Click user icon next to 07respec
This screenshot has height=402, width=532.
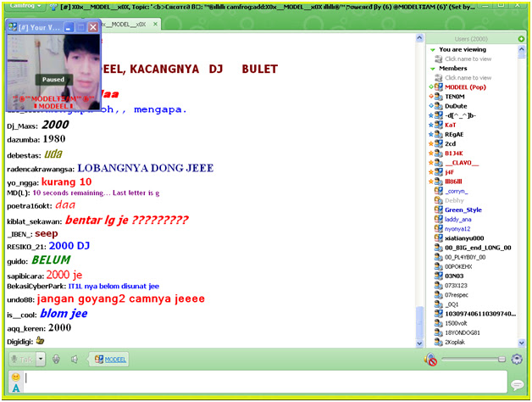tap(439, 295)
